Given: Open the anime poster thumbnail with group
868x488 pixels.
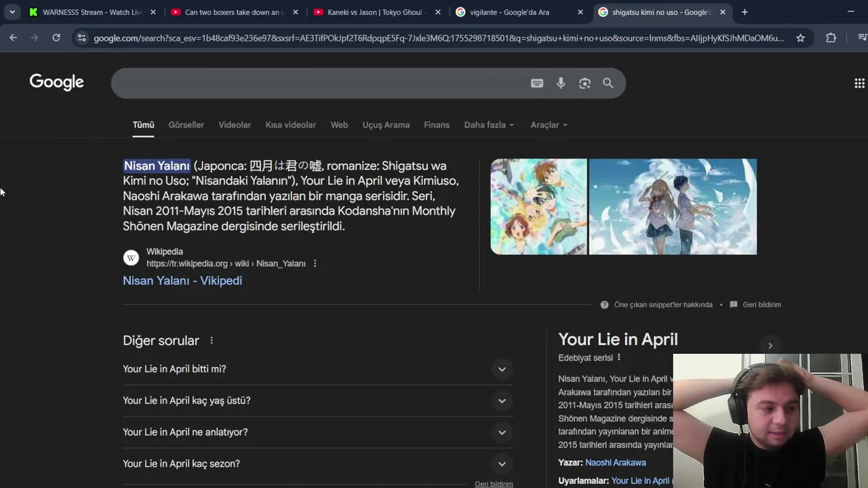Looking at the screenshot, I should (x=538, y=207).
